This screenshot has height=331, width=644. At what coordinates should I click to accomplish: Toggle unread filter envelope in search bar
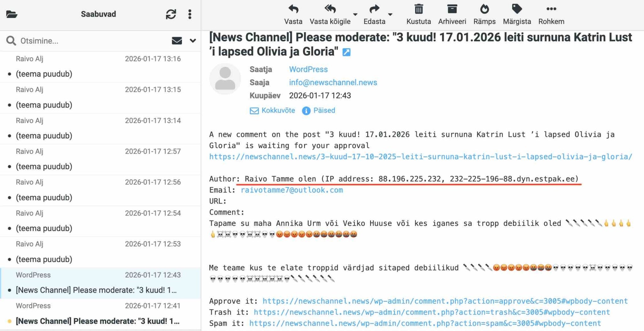coord(177,41)
